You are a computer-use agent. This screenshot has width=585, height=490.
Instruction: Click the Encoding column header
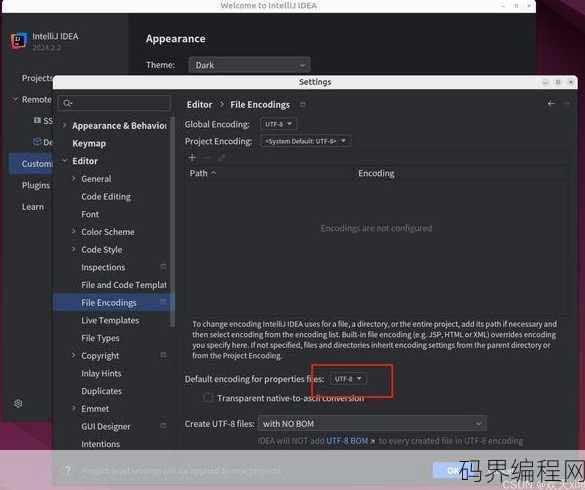coord(376,173)
